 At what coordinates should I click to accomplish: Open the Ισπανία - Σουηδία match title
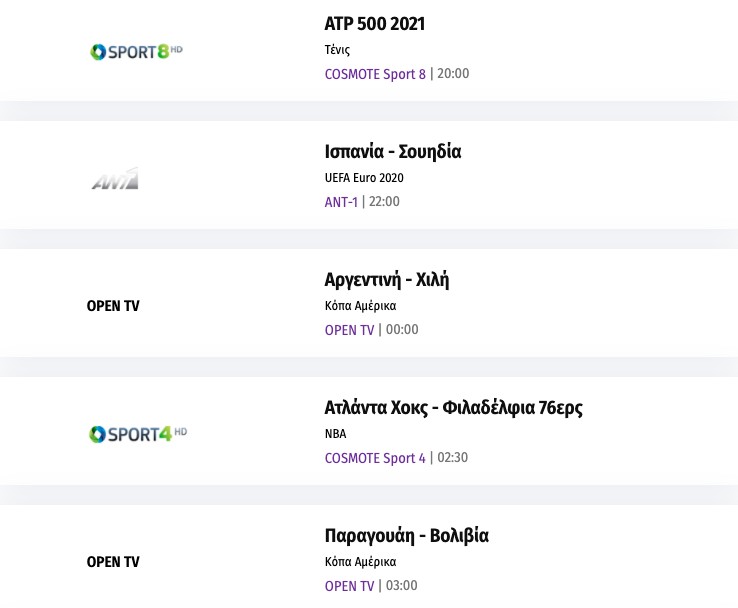pyautogui.click(x=393, y=152)
